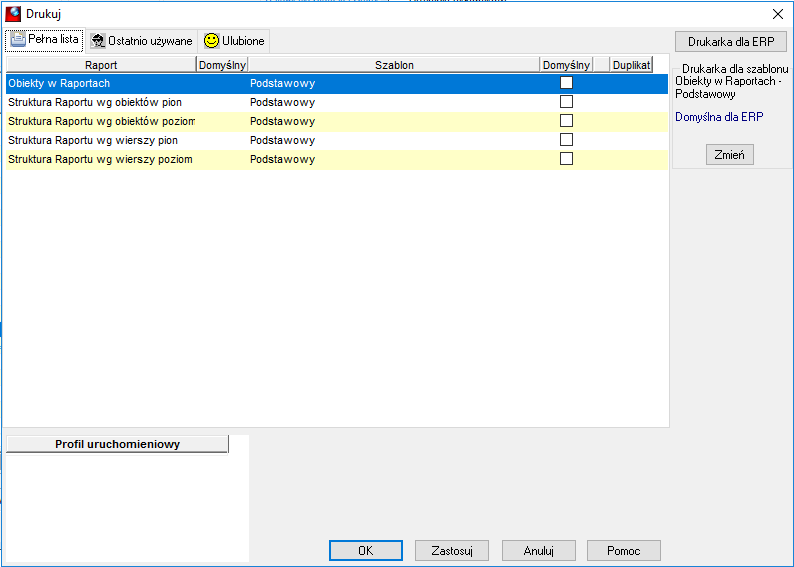Click the icon on Ostatnio używane tab

pos(98,41)
